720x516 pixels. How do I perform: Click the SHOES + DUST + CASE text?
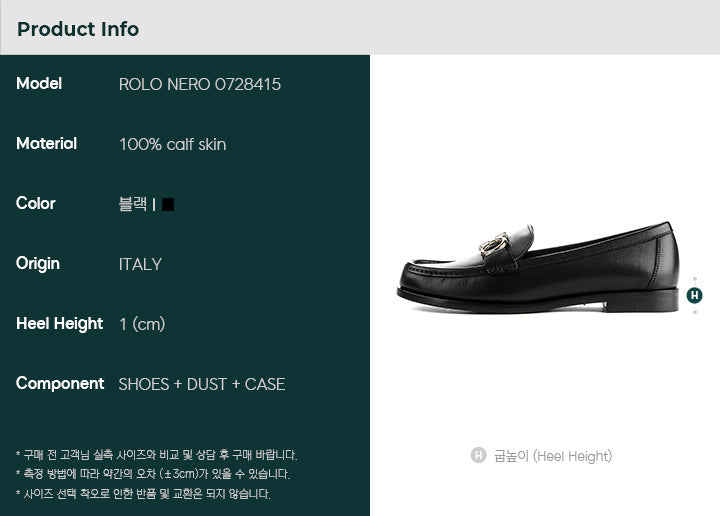point(202,384)
